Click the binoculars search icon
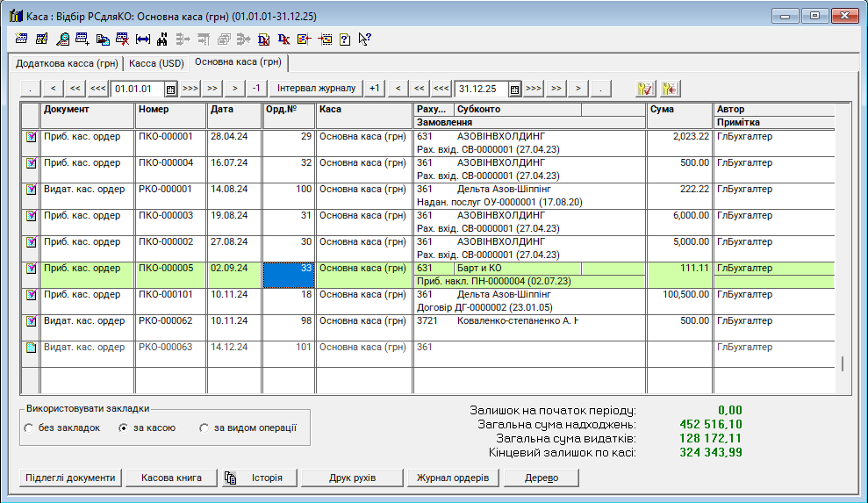 tap(162, 40)
